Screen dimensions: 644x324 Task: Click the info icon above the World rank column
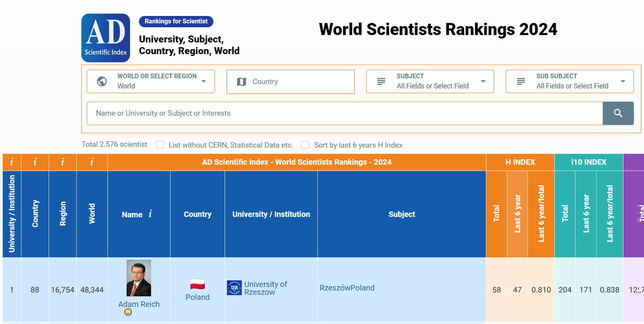[92, 162]
